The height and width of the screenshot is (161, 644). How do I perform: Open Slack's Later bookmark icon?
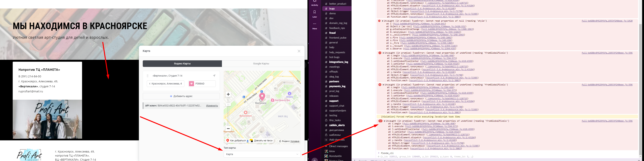click(315, 12)
